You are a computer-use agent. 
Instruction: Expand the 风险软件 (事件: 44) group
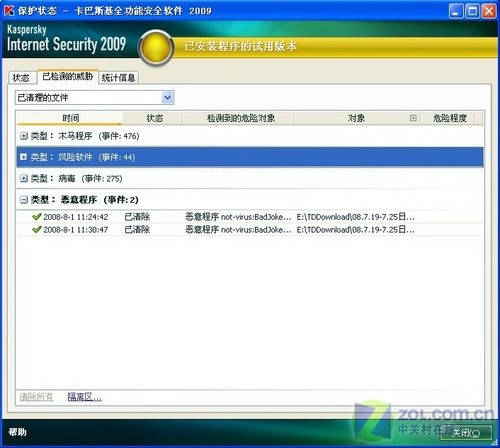click(x=23, y=157)
